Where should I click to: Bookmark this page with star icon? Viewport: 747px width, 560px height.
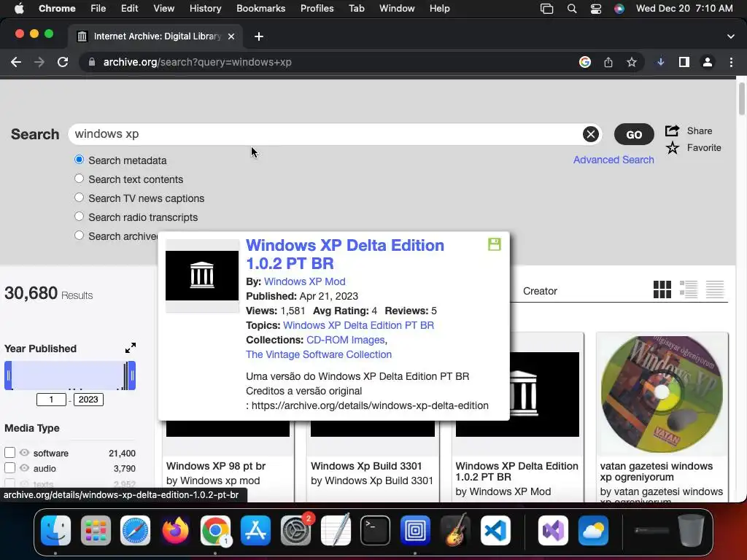point(631,62)
